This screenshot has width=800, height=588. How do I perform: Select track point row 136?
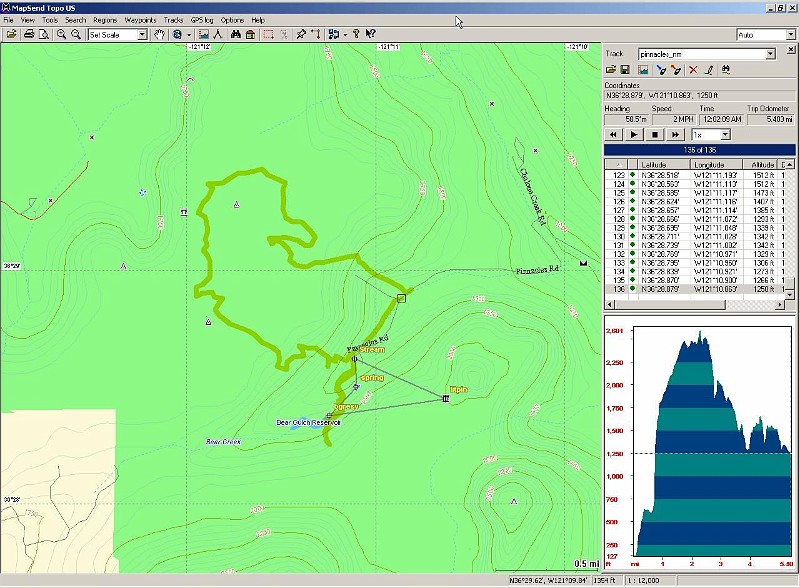point(694,289)
